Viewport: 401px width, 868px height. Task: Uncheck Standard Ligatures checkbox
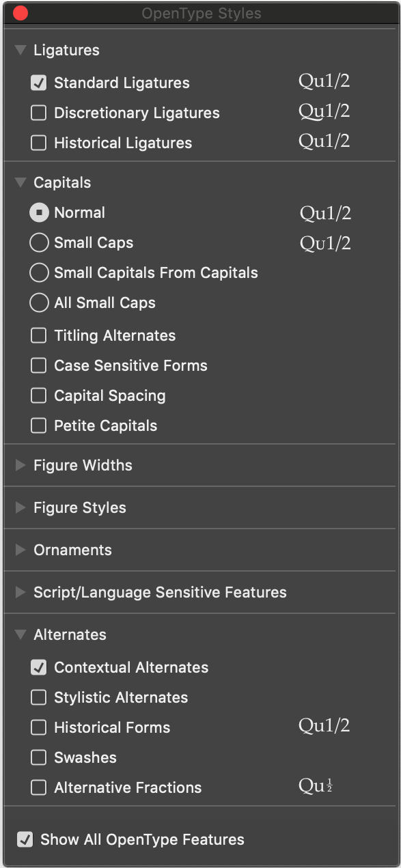click(39, 83)
